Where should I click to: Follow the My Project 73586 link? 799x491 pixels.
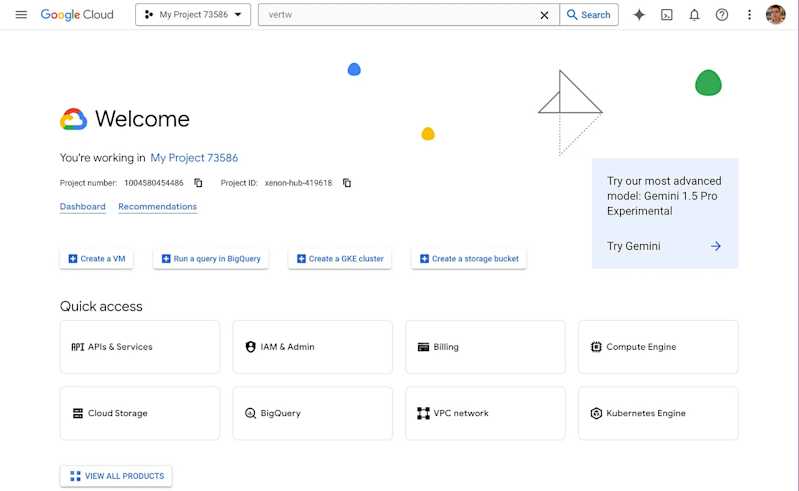coord(194,158)
